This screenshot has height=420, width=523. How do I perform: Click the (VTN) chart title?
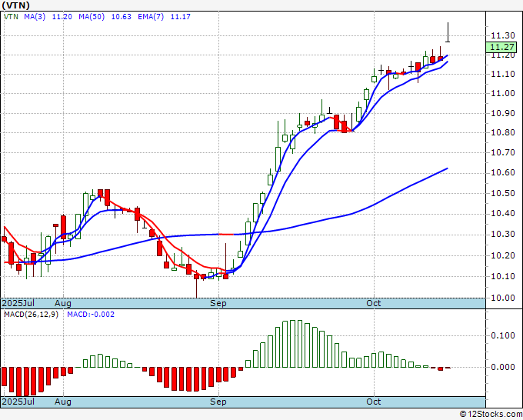[15, 5]
